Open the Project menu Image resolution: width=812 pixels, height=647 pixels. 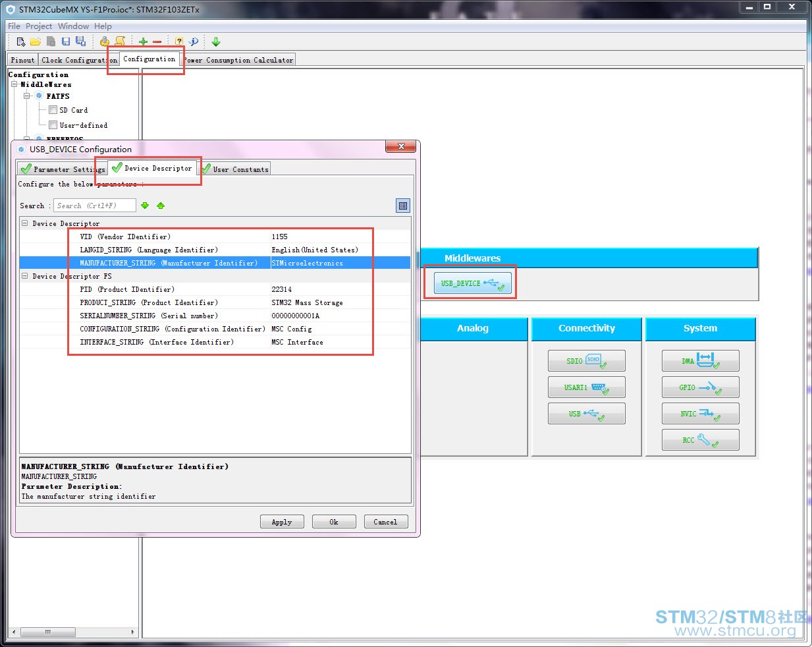pyautogui.click(x=39, y=26)
